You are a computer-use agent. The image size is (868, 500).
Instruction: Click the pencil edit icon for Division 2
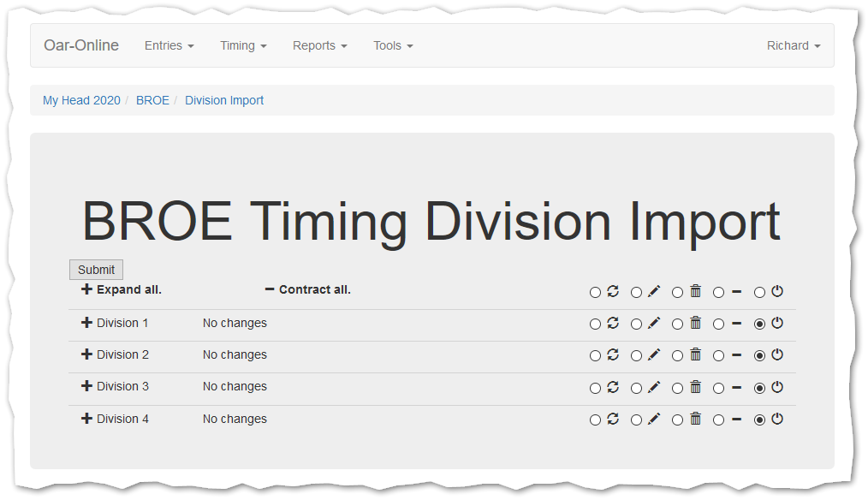pos(654,354)
